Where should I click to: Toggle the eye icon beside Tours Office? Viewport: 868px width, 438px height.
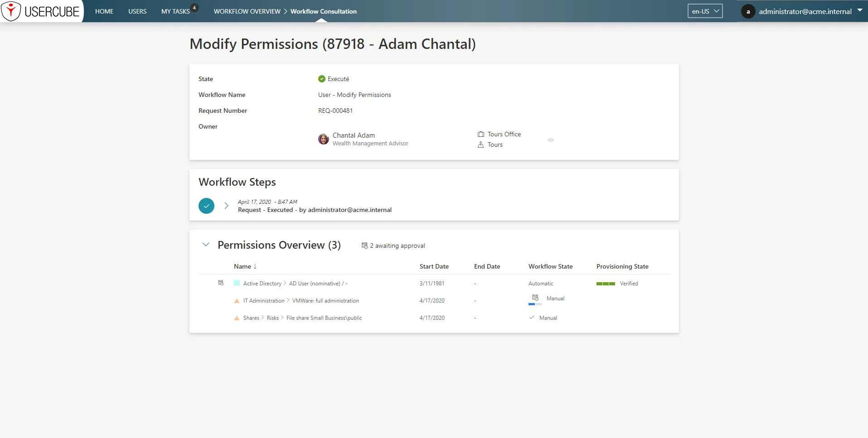click(x=551, y=140)
